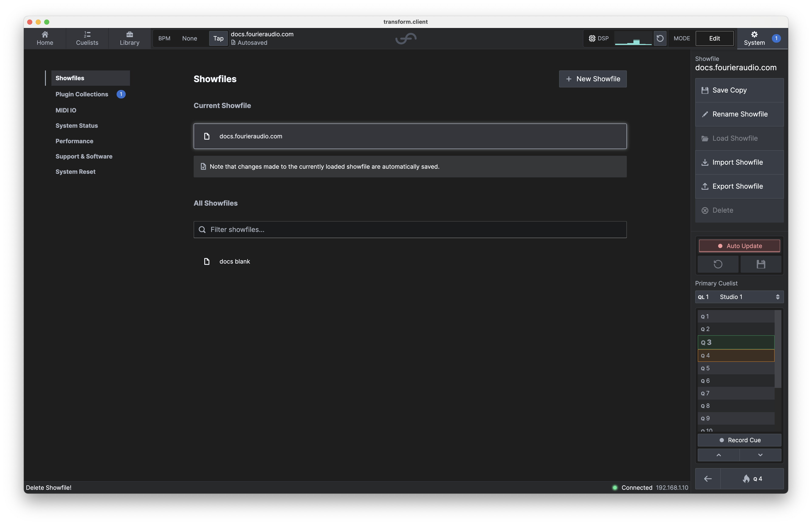Click the System notification badge
The image size is (812, 525).
[776, 38]
